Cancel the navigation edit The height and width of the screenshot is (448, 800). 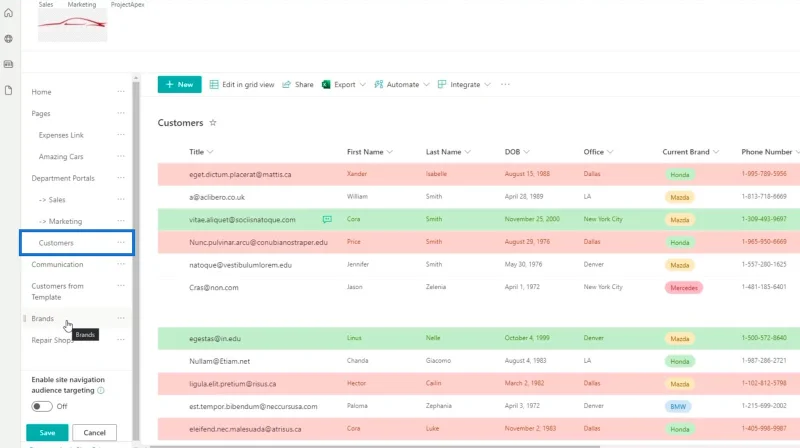(94, 432)
